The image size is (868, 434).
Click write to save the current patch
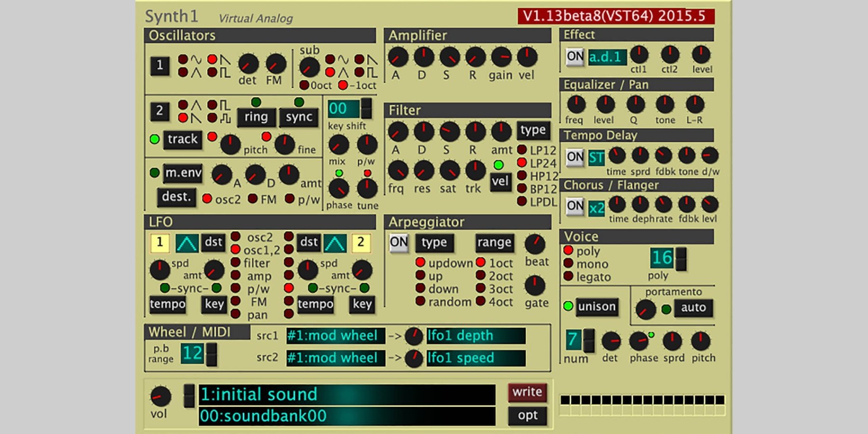coord(526,392)
